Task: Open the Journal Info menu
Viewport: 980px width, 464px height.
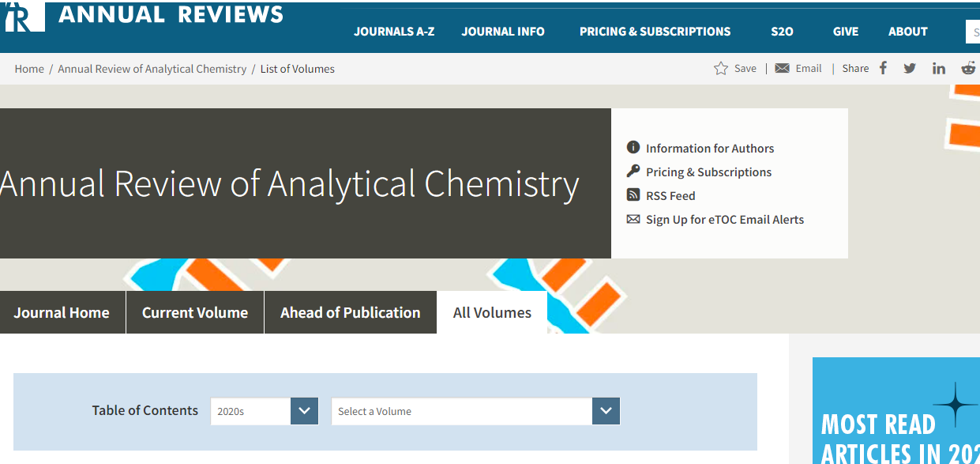Action: pyautogui.click(x=503, y=32)
